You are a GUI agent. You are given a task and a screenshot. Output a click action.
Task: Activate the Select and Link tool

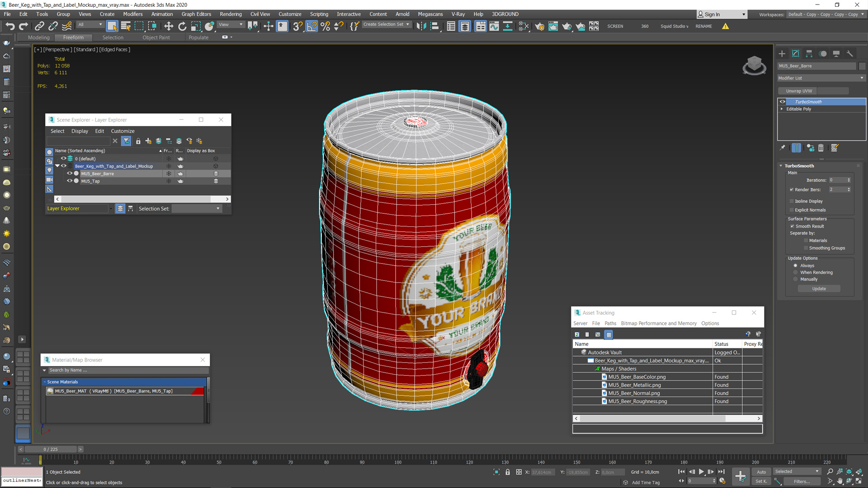click(x=40, y=26)
